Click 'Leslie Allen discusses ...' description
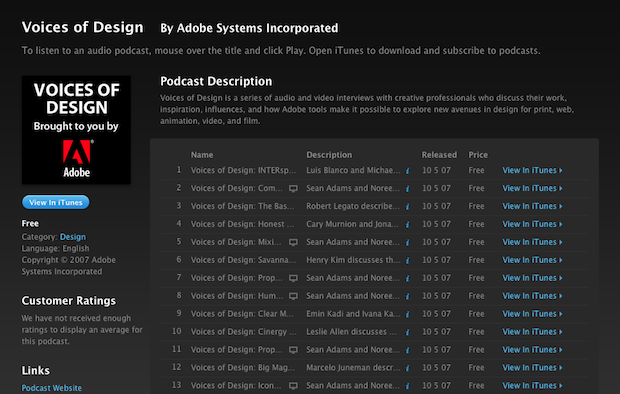The height and width of the screenshot is (394, 620). pyautogui.click(x=351, y=331)
